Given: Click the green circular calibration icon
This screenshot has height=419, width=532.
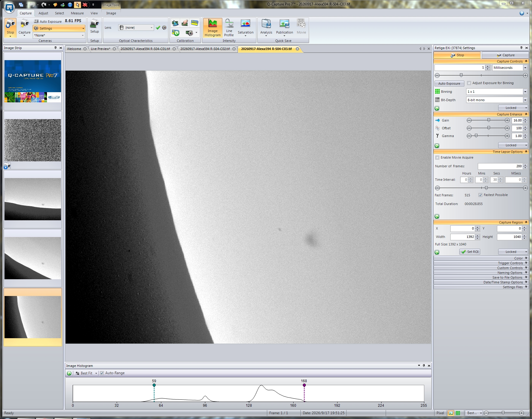Looking at the screenshot, I should point(176,33).
